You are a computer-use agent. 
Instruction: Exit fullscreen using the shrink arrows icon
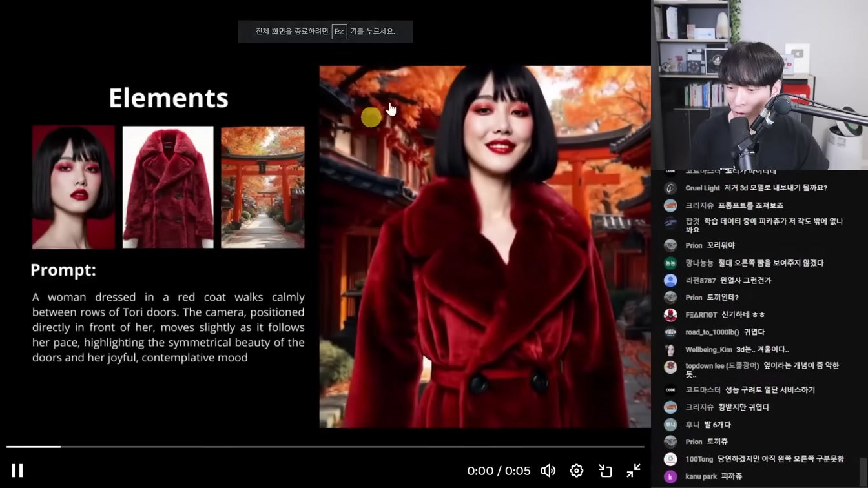[634, 471]
